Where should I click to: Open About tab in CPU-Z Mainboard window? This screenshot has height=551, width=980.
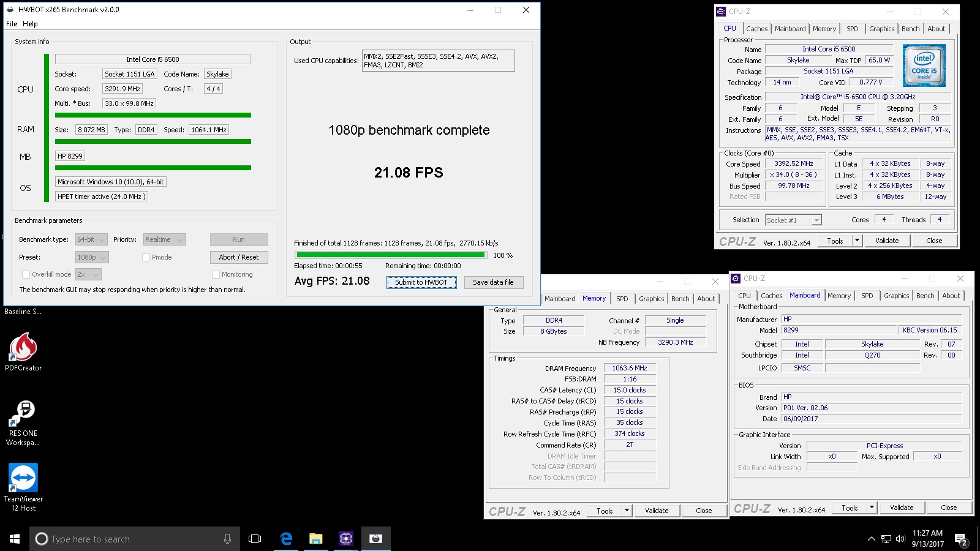click(951, 296)
